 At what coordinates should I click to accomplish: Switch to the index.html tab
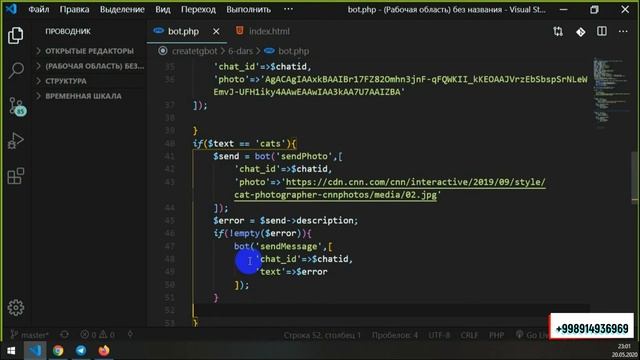pos(263,31)
